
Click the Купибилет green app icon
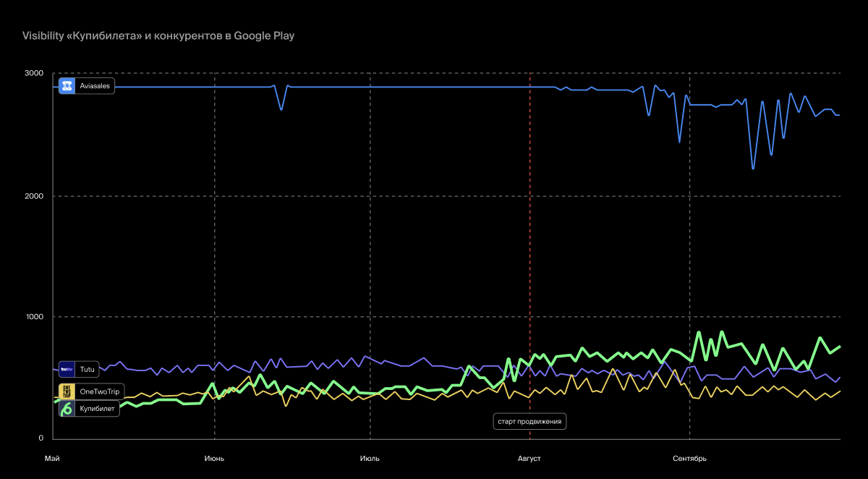pos(67,409)
